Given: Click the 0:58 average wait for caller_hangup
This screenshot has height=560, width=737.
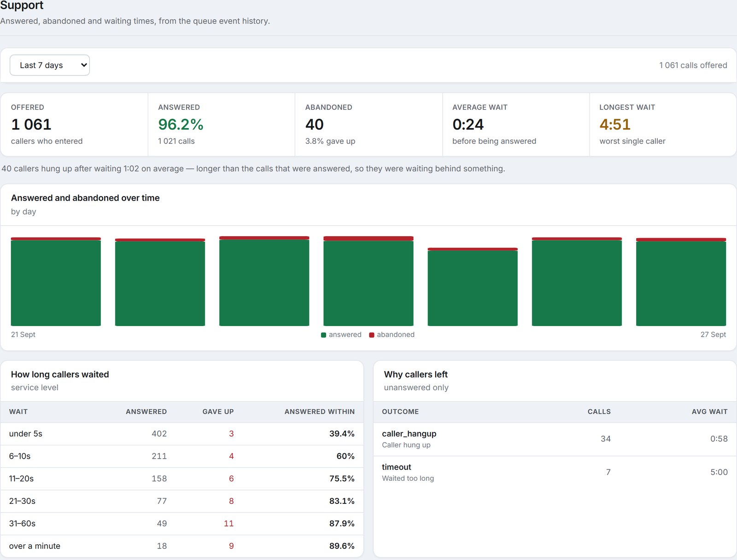Looking at the screenshot, I should point(719,439).
